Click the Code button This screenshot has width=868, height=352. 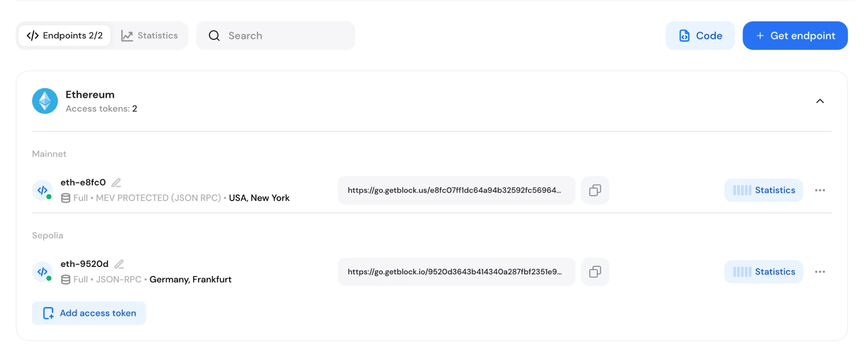700,35
